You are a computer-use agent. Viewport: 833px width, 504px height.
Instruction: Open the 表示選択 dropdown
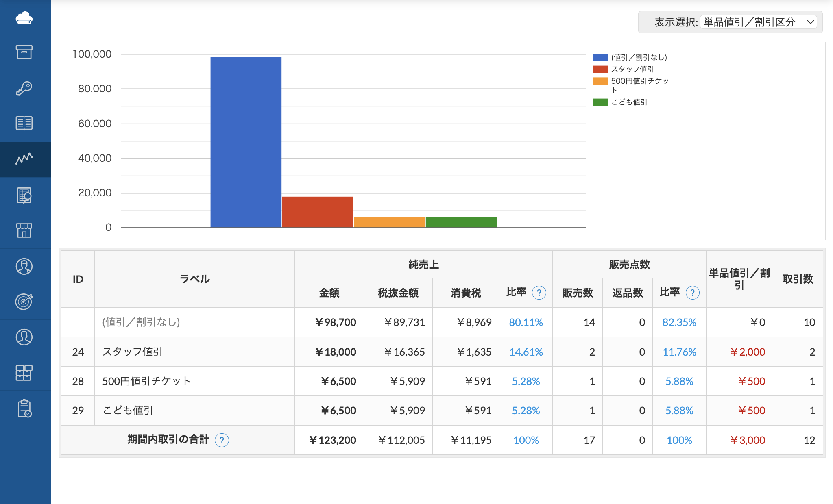pyautogui.click(x=759, y=22)
